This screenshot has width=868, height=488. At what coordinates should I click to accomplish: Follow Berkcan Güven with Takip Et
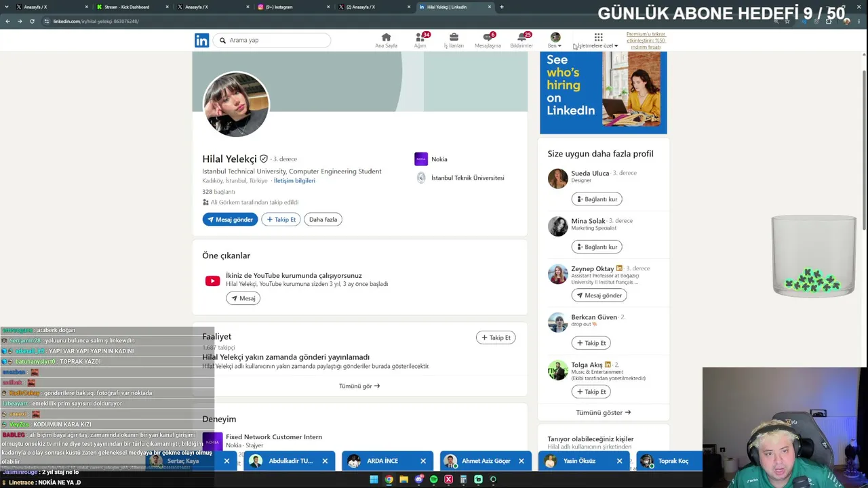point(591,343)
